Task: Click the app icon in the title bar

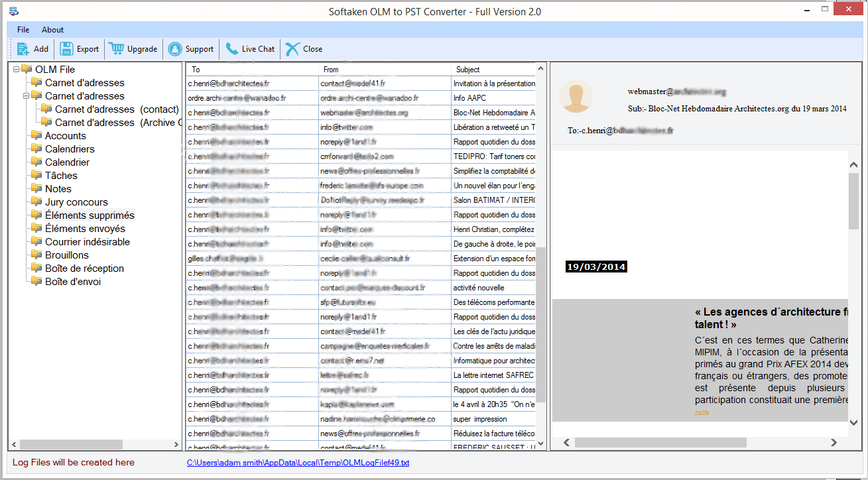Action: (x=14, y=11)
